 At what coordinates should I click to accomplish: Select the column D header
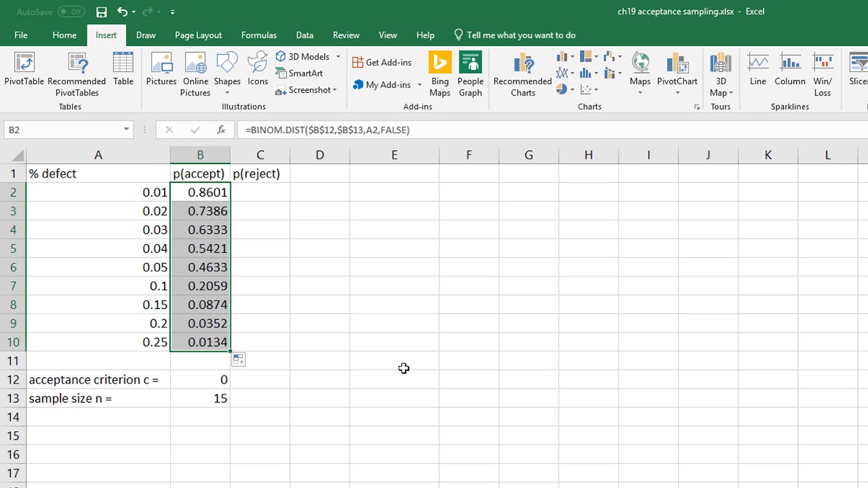[319, 155]
